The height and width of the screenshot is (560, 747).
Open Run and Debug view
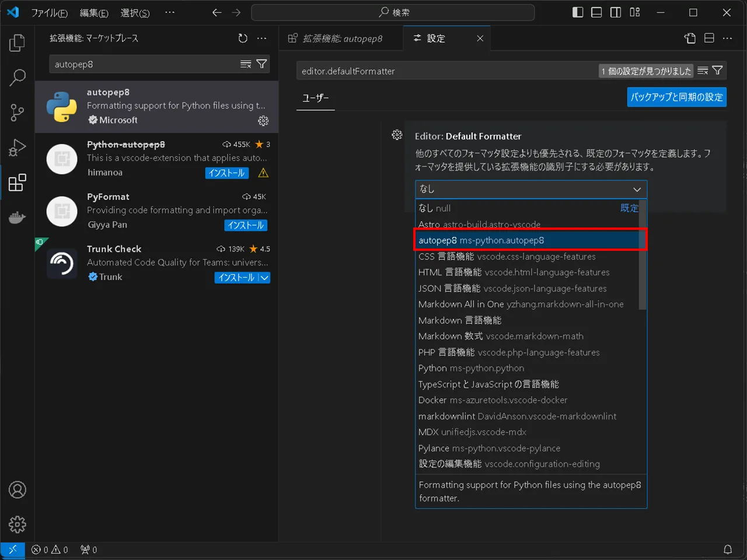coord(18,148)
